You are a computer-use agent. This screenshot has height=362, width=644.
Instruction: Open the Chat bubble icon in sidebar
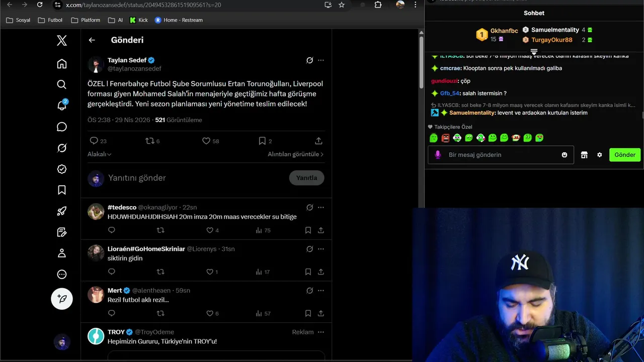click(62, 127)
